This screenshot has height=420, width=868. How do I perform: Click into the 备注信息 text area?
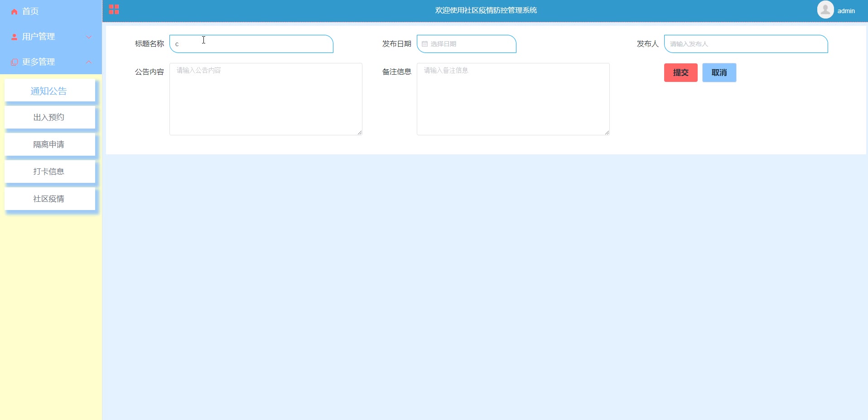(x=513, y=99)
